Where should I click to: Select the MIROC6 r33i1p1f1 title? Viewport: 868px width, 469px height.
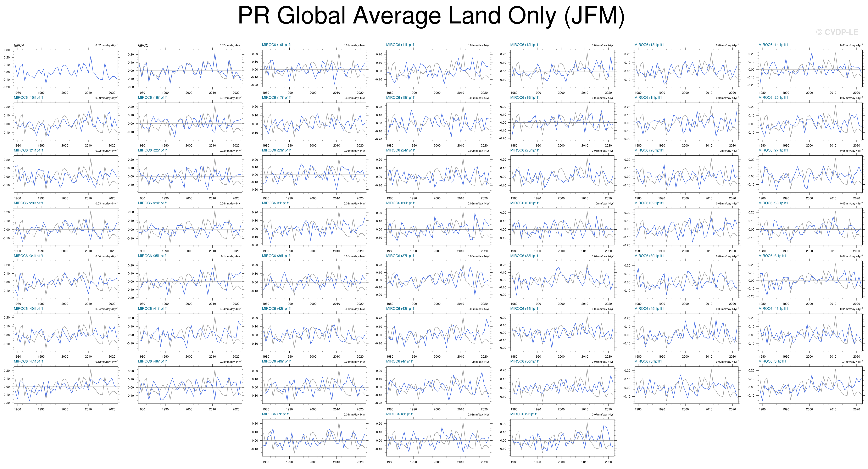click(773, 203)
